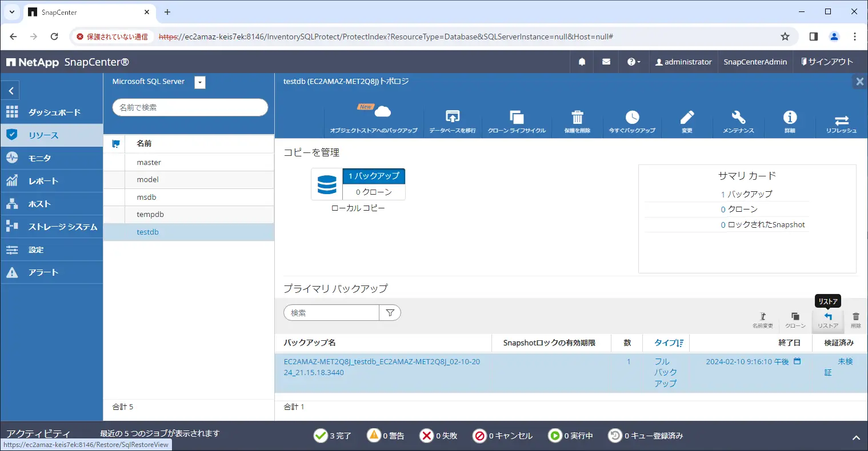Screen dimensions: 868x451
Task: Select master database row
Action: pyautogui.click(x=189, y=162)
